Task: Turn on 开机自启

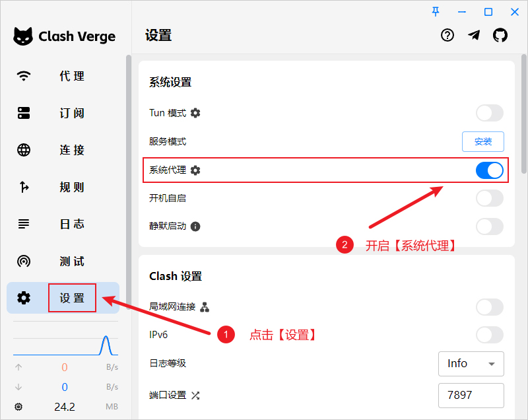Action: tap(489, 198)
